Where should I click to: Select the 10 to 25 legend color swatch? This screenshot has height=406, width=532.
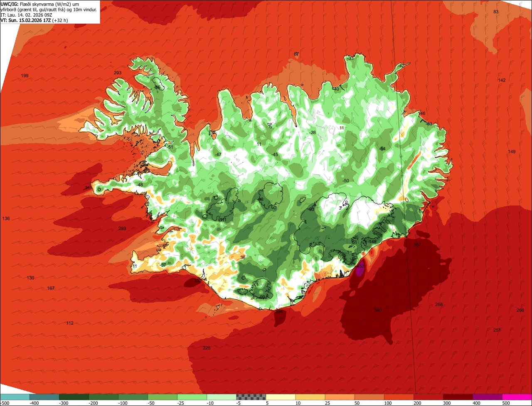tap(310, 397)
